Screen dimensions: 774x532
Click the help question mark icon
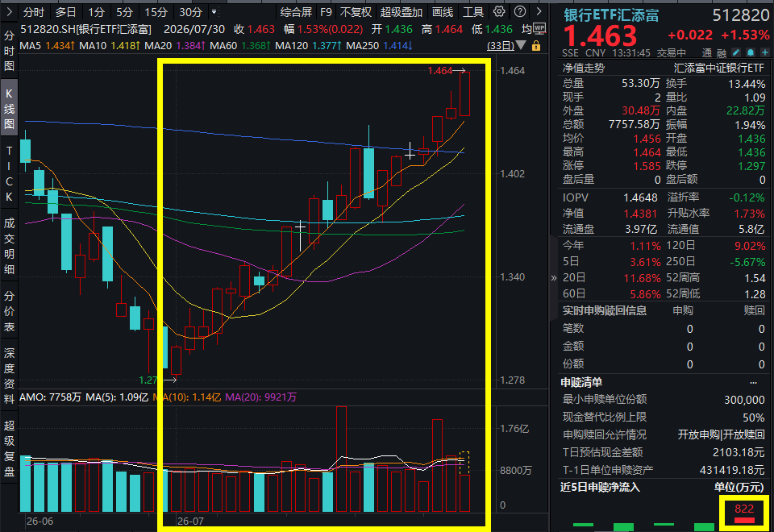(x=520, y=12)
